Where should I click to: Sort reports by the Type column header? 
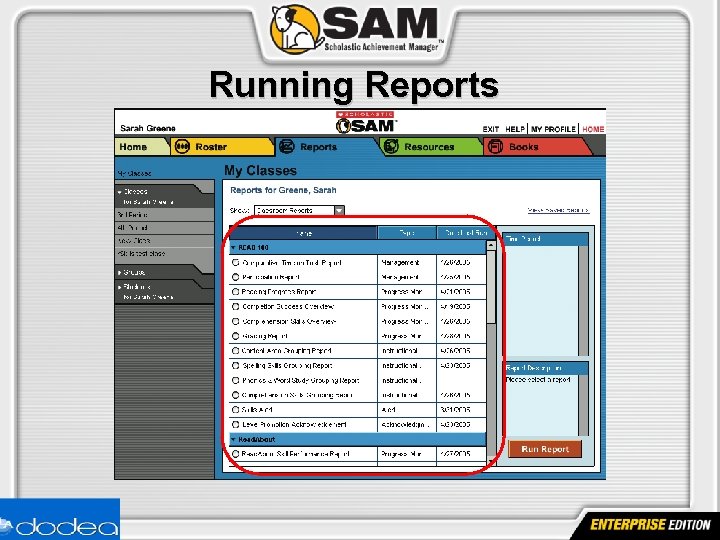(407, 233)
